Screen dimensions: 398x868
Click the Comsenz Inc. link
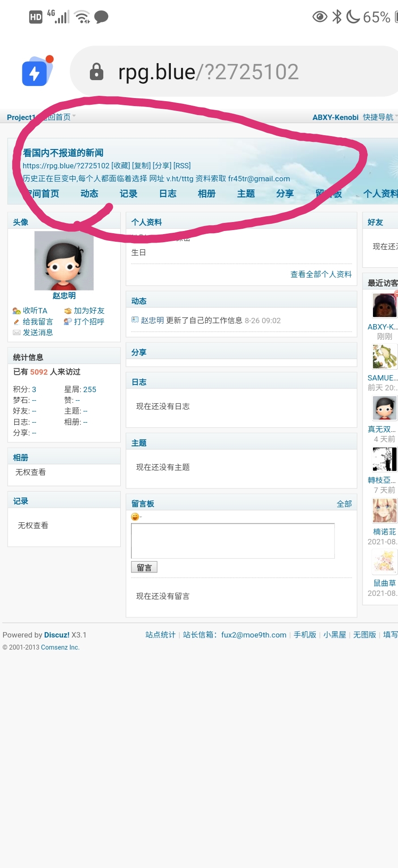60,647
